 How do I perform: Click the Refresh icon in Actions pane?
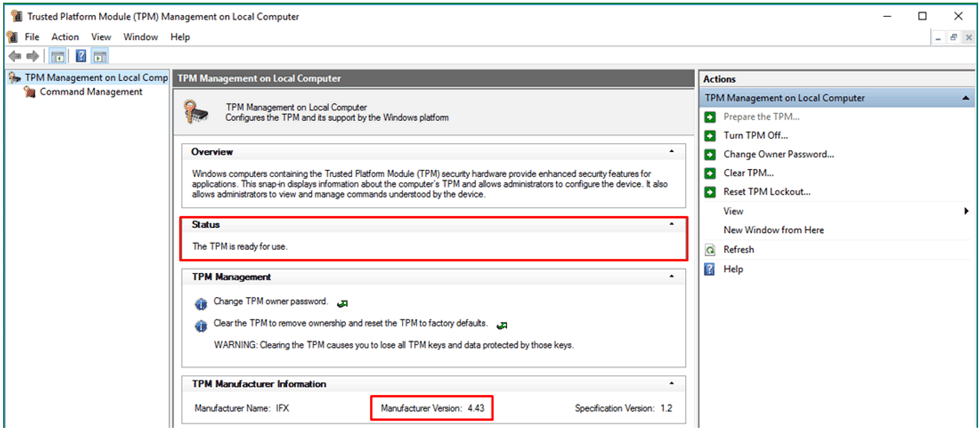(709, 250)
